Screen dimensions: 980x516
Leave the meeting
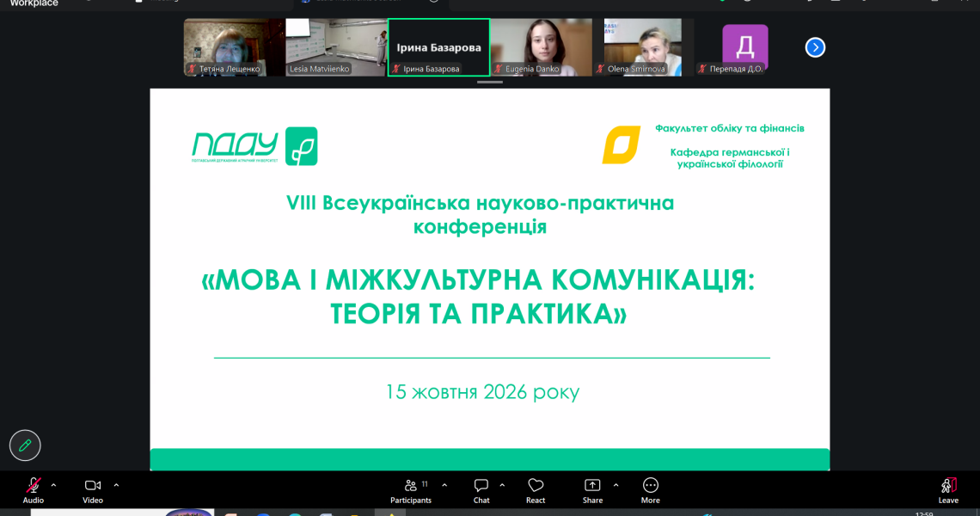(948, 490)
